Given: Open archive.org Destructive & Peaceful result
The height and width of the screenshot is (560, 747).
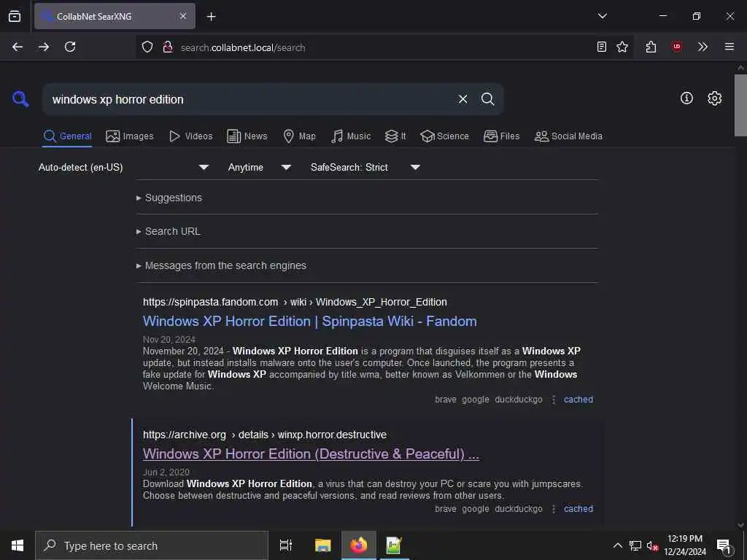Looking at the screenshot, I should (311, 454).
